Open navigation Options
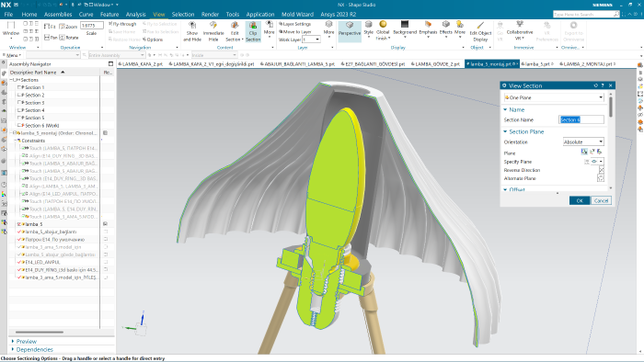The image size is (644, 362). [x=153, y=40]
